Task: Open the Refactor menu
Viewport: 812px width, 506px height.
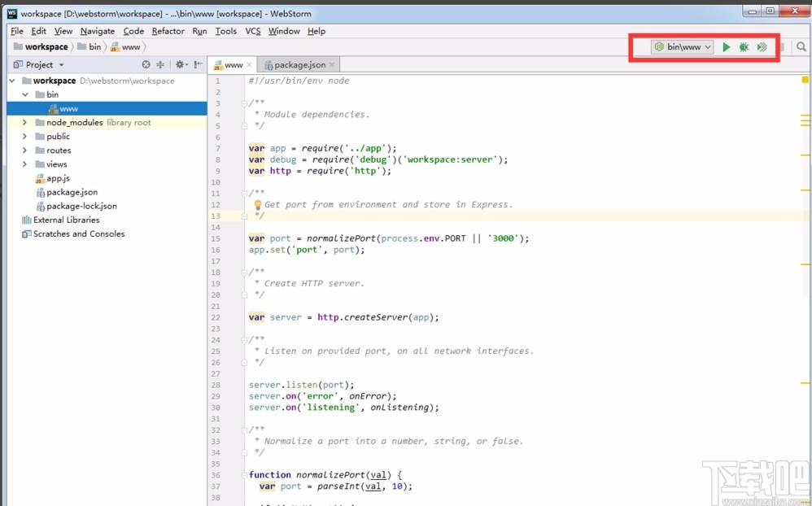Action: [168, 31]
